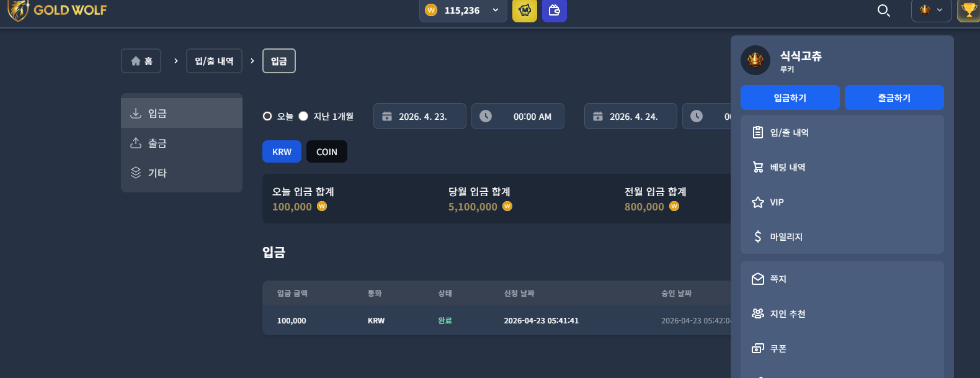Click the blue 출금하기 button
This screenshot has height=378, width=980.
894,97
